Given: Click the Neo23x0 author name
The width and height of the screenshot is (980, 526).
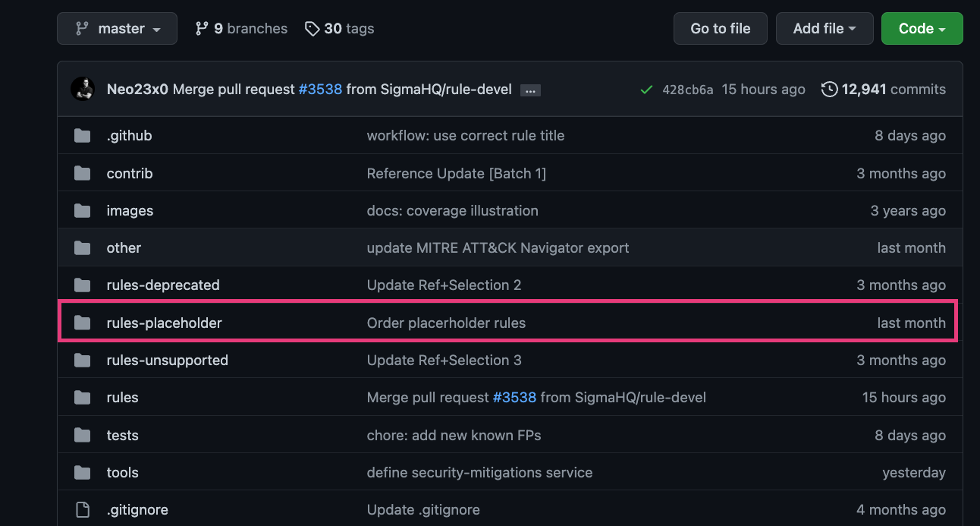Looking at the screenshot, I should coord(137,89).
